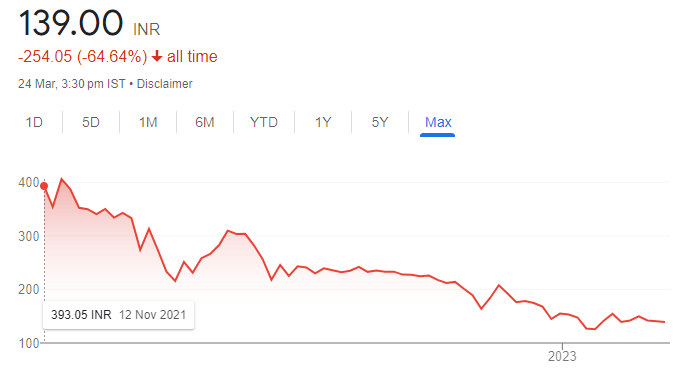The height and width of the screenshot is (369, 688).
Task: Click the 393.05 INR tooltip box
Action: pos(118,315)
